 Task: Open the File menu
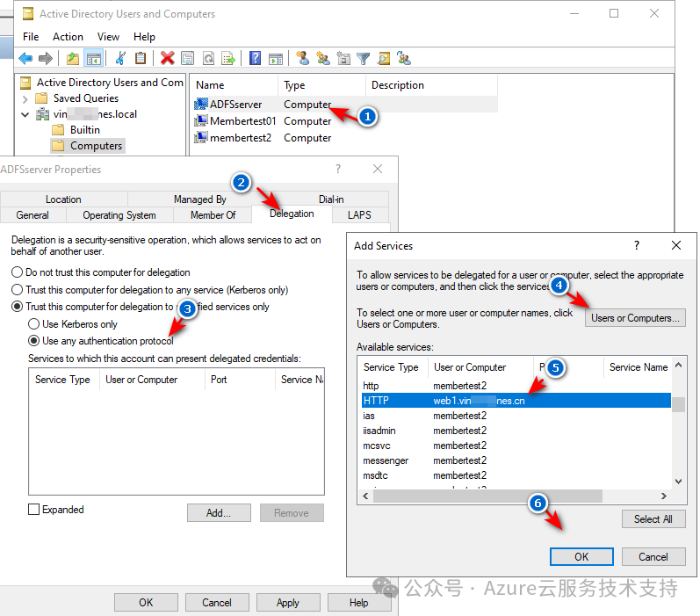(31, 37)
